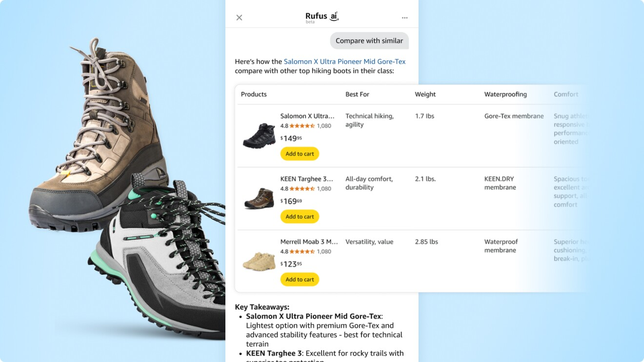Open the Merrell Moab 3 product title

tap(309, 242)
